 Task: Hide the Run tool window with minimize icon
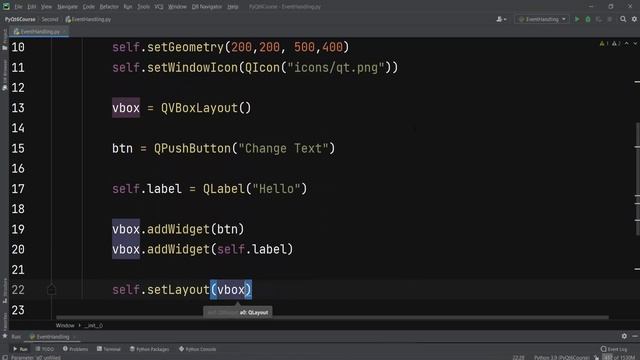[x=635, y=336]
